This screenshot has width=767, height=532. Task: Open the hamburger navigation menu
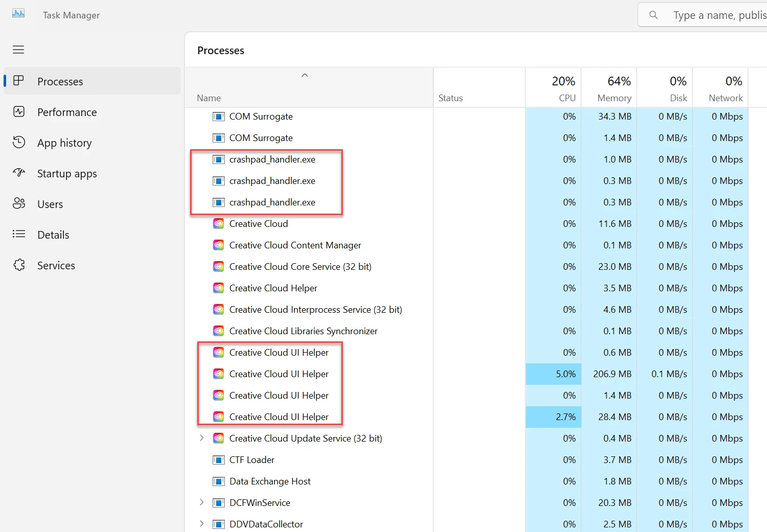pos(18,50)
